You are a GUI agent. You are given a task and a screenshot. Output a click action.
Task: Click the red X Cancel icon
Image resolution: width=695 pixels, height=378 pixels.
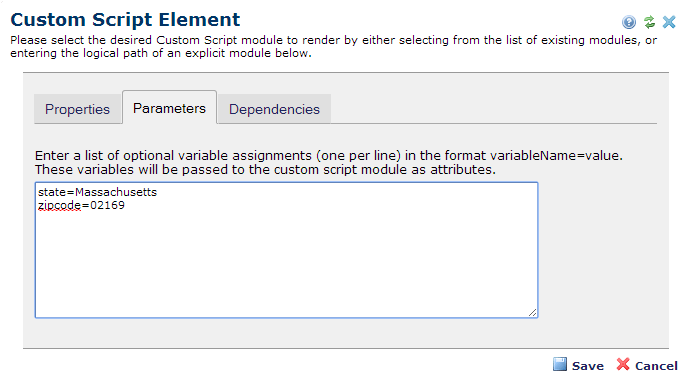coord(623,364)
